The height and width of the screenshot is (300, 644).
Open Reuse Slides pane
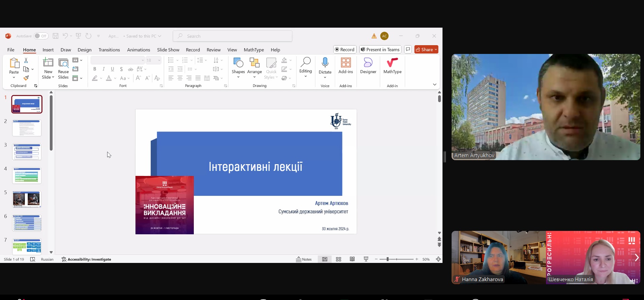tap(63, 69)
